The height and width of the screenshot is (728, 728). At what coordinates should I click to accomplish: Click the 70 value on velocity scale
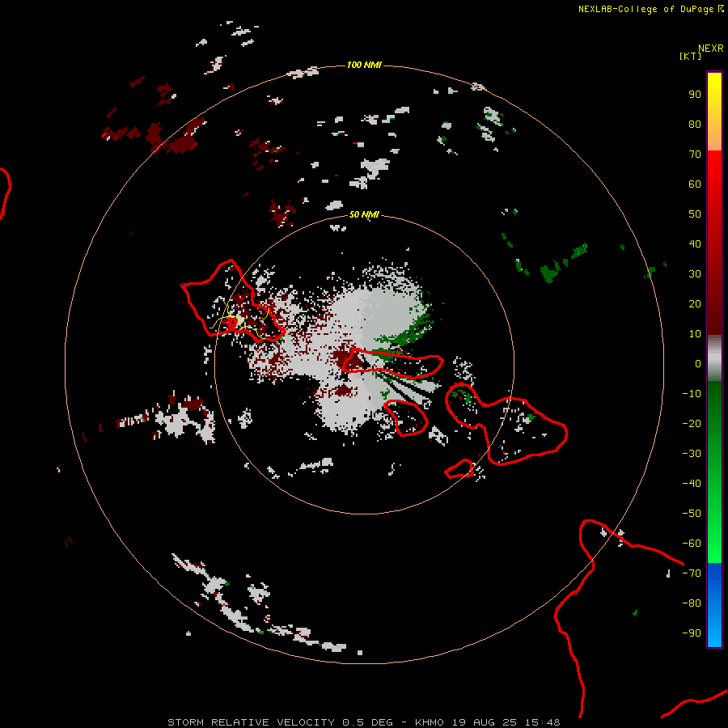point(695,154)
